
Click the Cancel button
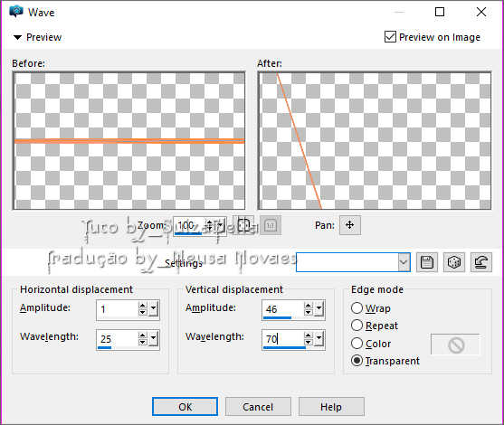[258, 407]
